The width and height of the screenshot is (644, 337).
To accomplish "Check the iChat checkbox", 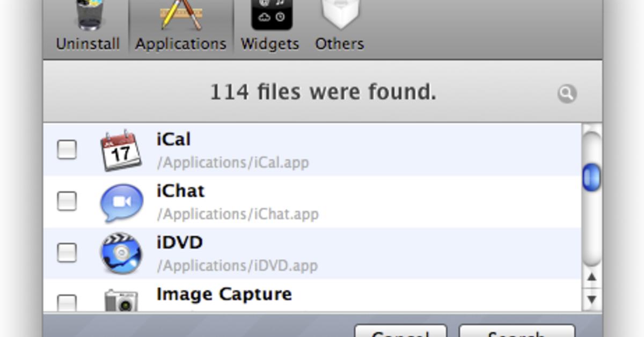I will (x=67, y=201).
